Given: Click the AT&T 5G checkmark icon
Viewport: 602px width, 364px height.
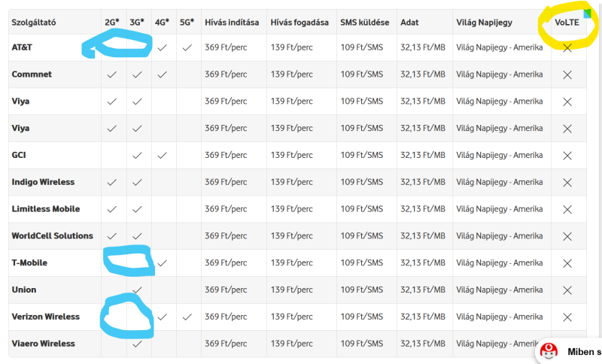Looking at the screenshot, I should [x=187, y=47].
